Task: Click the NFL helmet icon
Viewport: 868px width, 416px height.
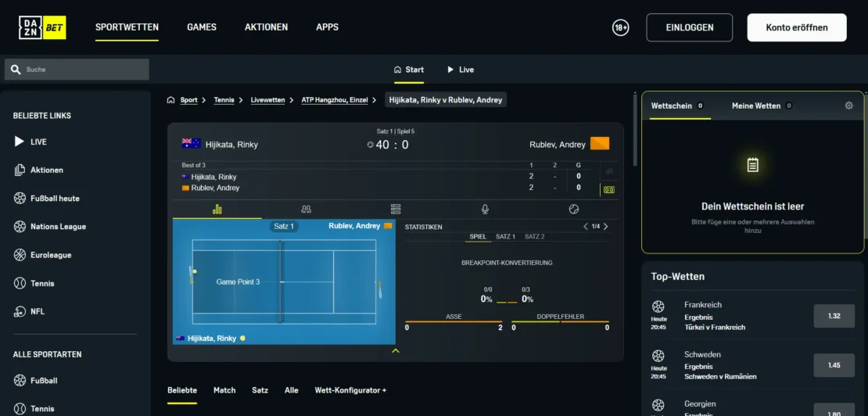Action: tap(20, 311)
